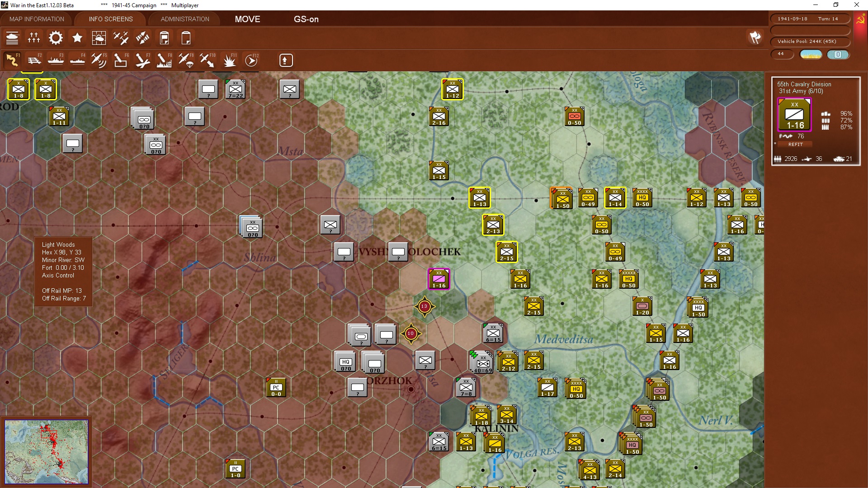Screen dimensions: 868x488
Task: Select Move mode (F1) icon
Action: (x=12, y=60)
